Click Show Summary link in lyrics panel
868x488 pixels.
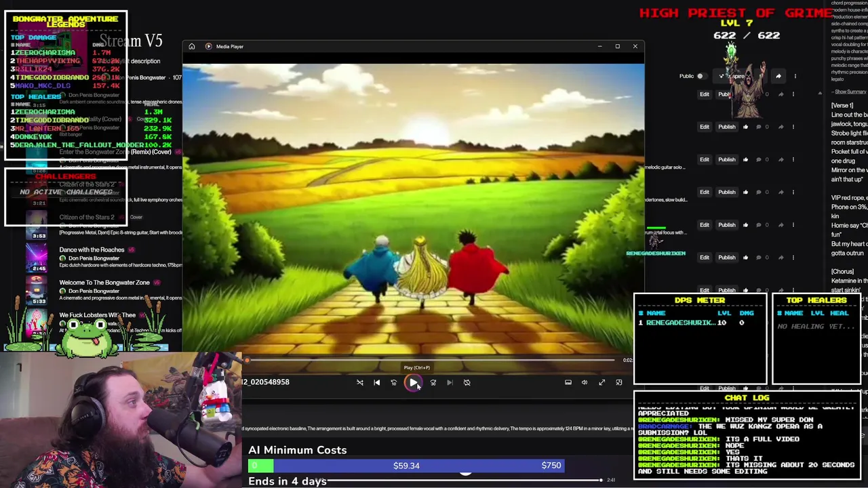(x=850, y=91)
